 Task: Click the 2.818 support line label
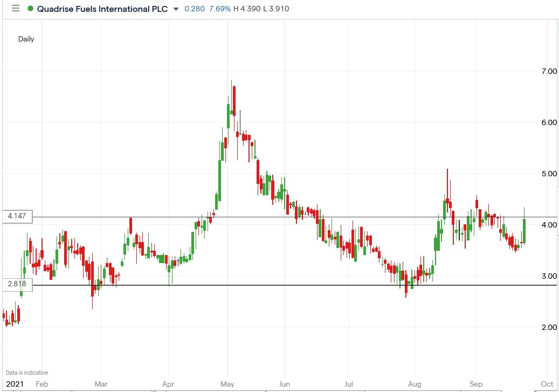pos(17,284)
